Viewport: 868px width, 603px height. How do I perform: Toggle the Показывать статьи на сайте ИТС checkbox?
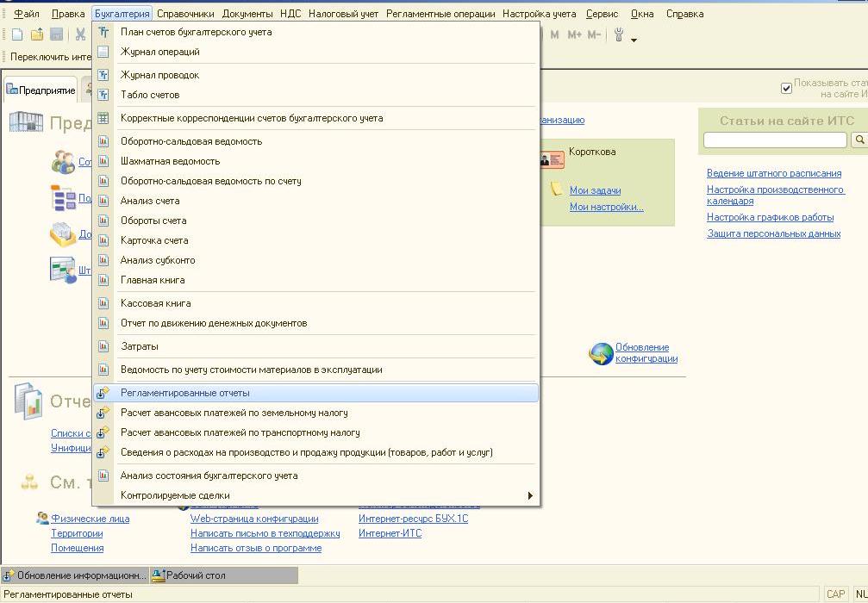pyautogui.click(x=785, y=88)
